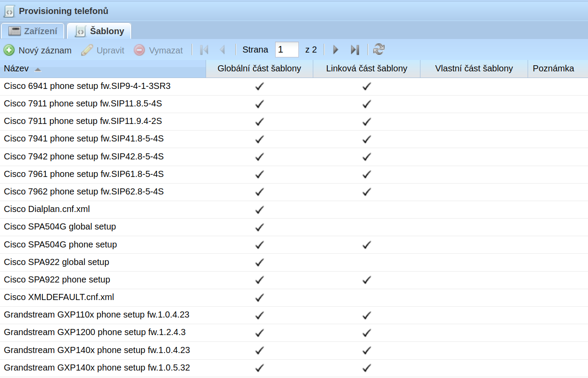
Task: Select the Cisco XMLDEFAULT.cnf.xml row
Action: point(294,298)
